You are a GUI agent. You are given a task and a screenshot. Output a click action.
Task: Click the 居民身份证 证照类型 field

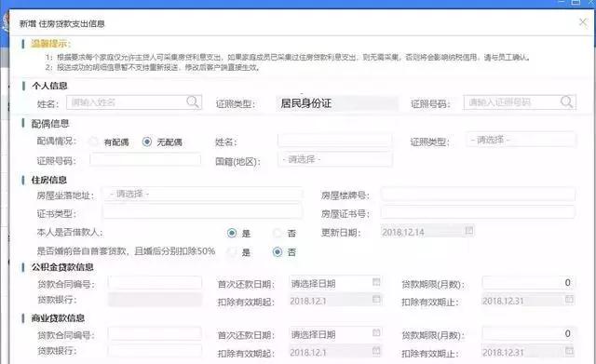[x=337, y=103]
